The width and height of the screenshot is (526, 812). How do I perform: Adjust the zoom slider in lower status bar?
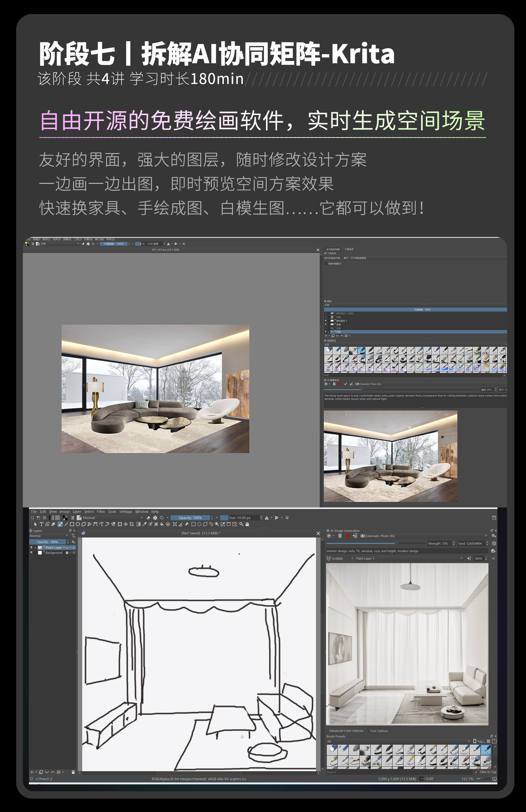(484, 779)
